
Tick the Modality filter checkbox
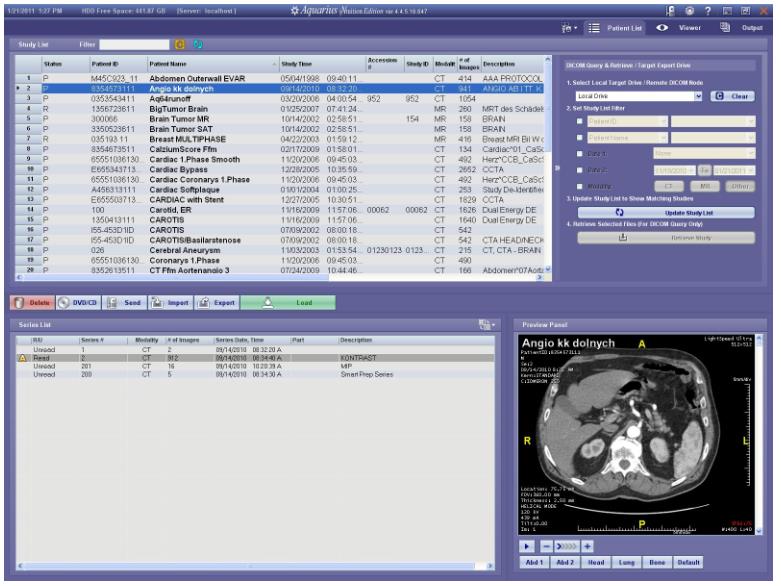577,186
